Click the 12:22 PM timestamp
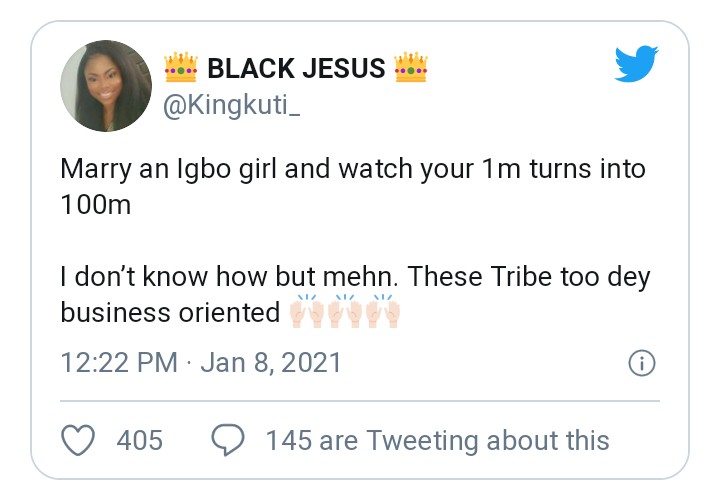Viewport: 720px width, 502px height. [x=119, y=363]
